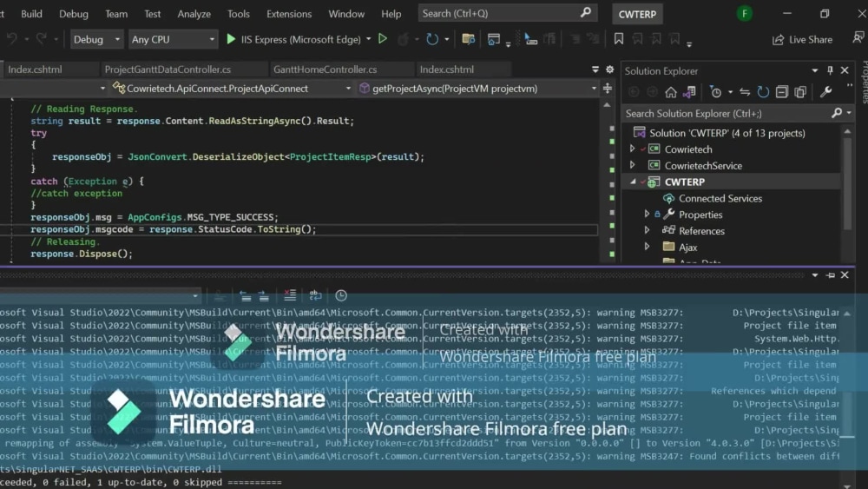Click Live Share button
The height and width of the screenshot is (489, 868).
(x=803, y=39)
